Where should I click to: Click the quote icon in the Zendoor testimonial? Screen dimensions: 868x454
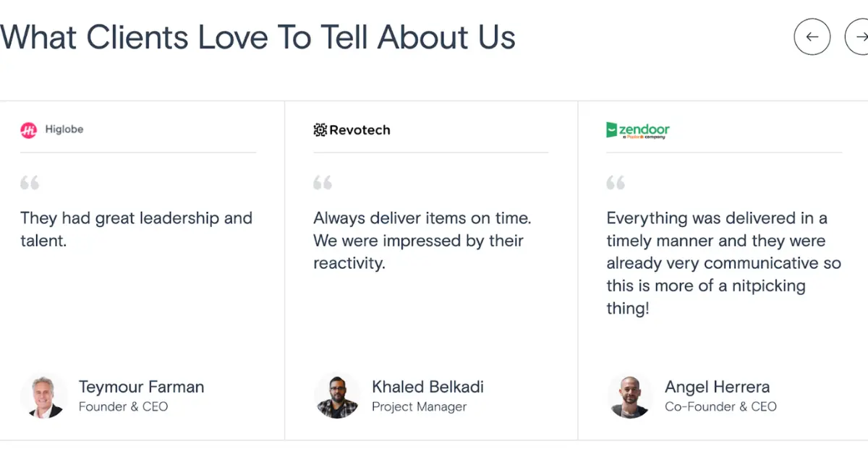[x=615, y=182]
